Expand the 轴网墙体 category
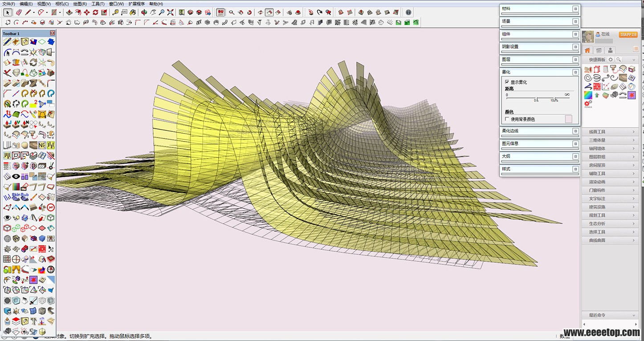Image resolution: width=644 pixels, height=341 pixels. [611, 149]
